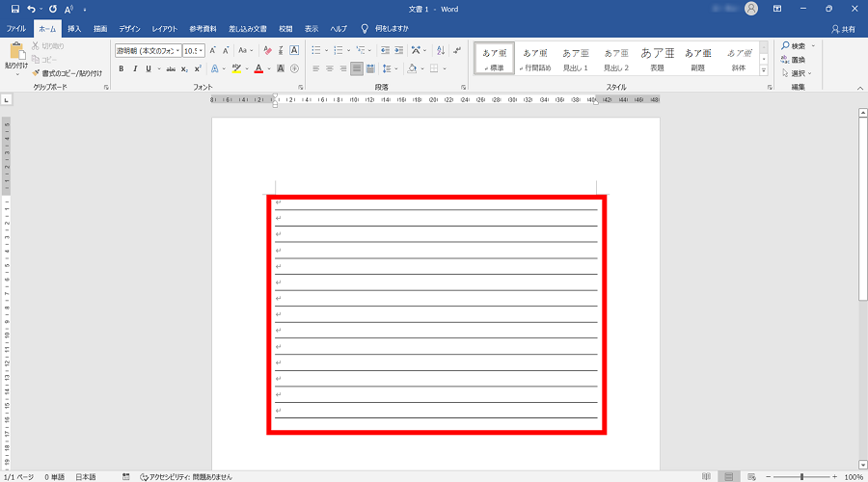Apply the text highlight color marker
Image resolution: width=868 pixels, height=482 pixels.
(236, 69)
